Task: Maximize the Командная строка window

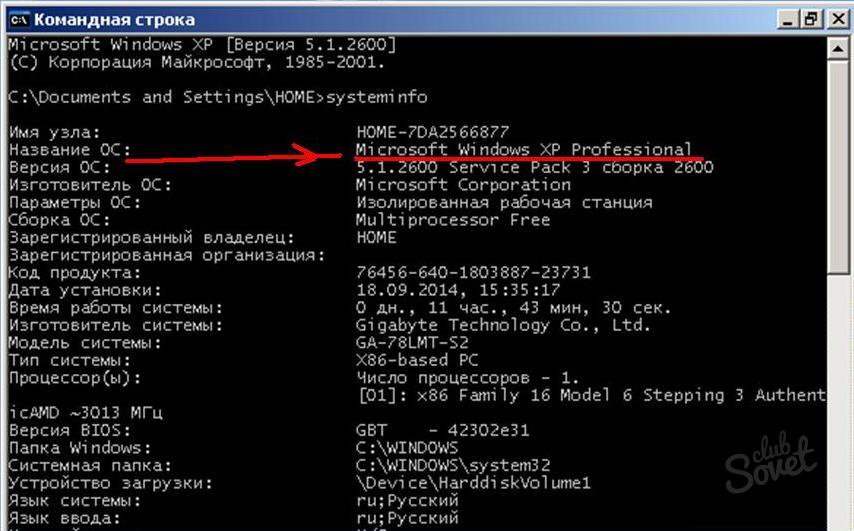Action: (x=811, y=18)
